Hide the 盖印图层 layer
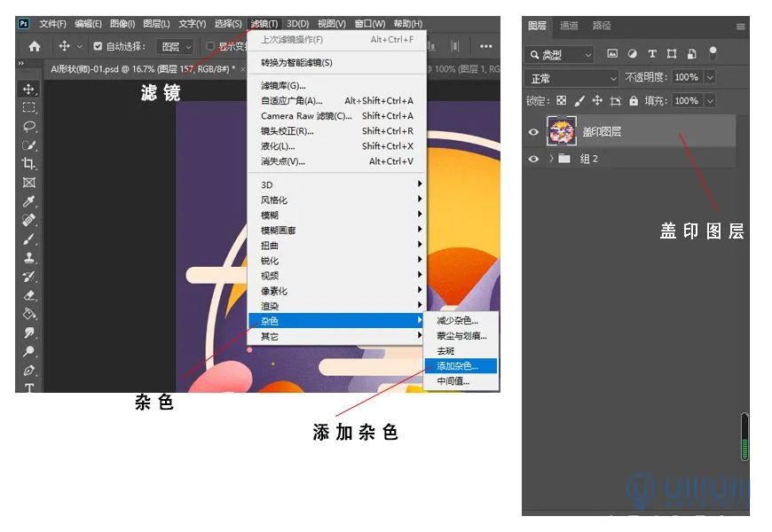The image size is (772, 532). coord(533,132)
